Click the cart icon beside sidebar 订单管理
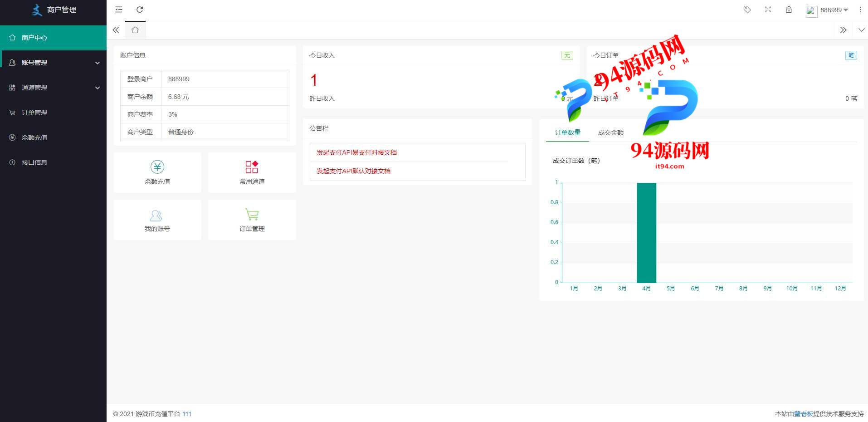Image resolution: width=868 pixels, height=422 pixels. tap(12, 113)
